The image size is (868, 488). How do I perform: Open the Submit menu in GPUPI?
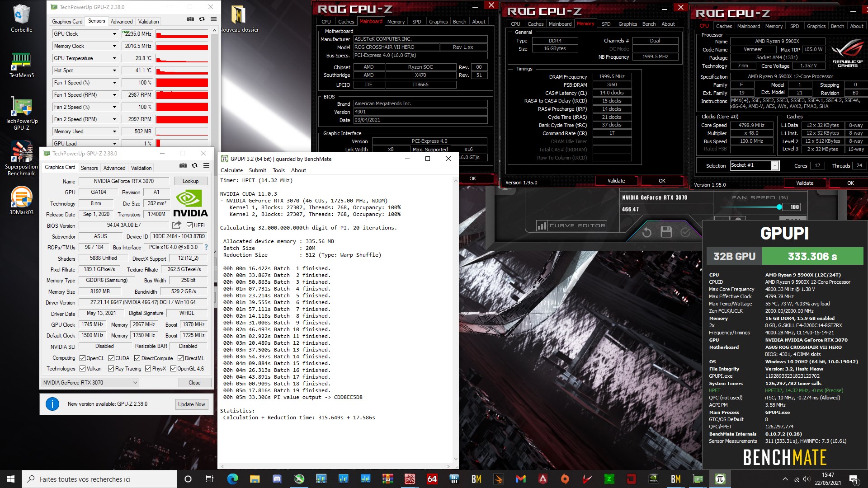coord(257,170)
